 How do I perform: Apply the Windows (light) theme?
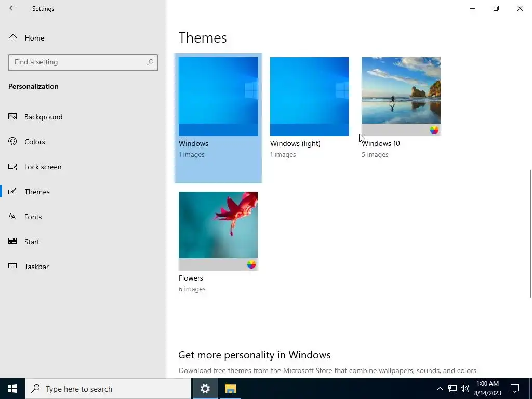coord(310,96)
